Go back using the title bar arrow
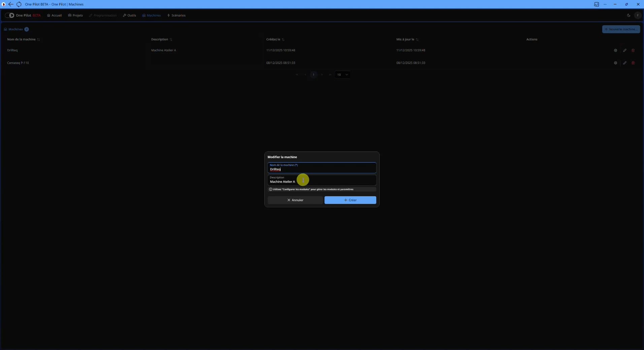The width and height of the screenshot is (644, 350). coord(11,4)
